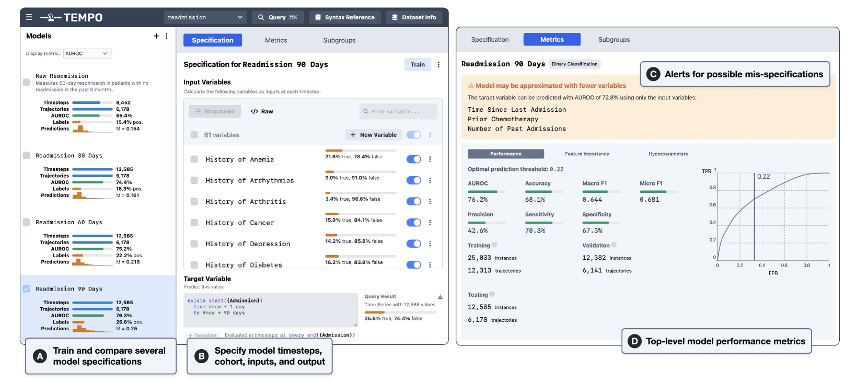Check the History of Depression variable
Image resolution: width=868 pixels, height=382 pixels.
194,244
